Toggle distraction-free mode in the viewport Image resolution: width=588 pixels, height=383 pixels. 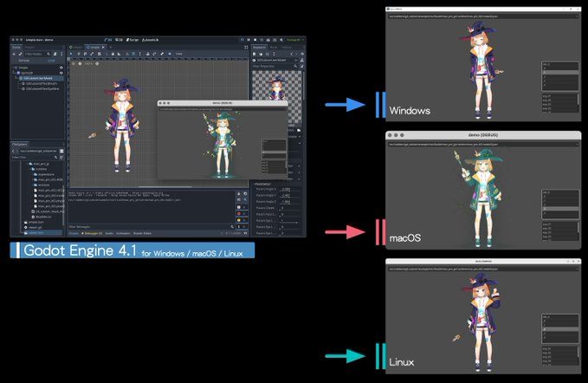click(x=246, y=48)
